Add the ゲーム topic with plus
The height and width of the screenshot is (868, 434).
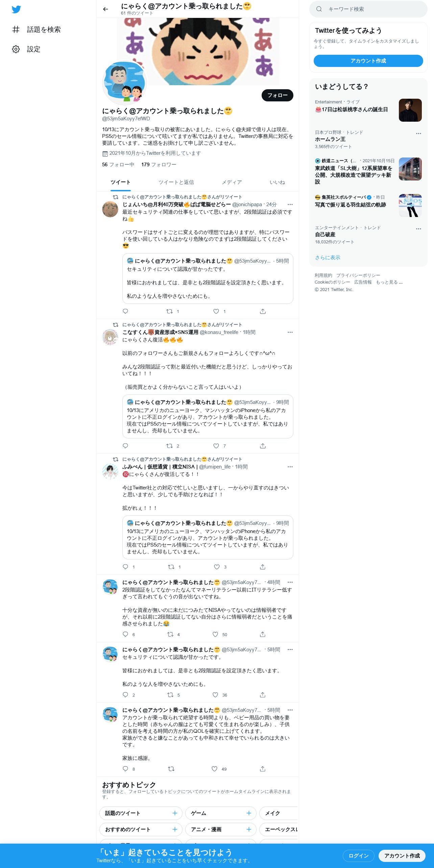click(x=249, y=813)
